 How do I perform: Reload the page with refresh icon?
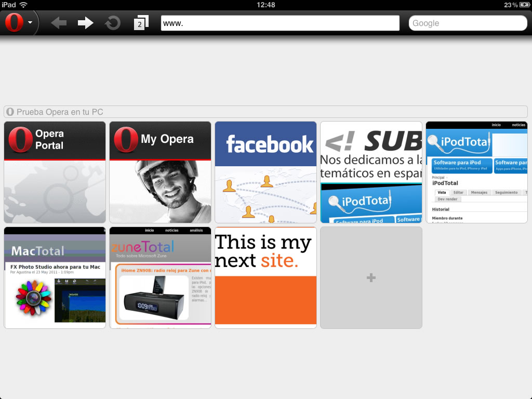coord(113,23)
